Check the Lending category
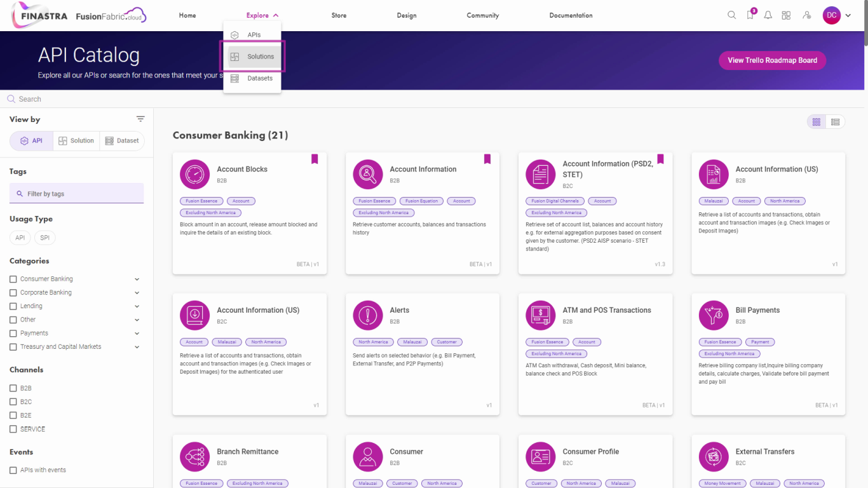Screen dimensions: 868x488 (x=13, y=306)
